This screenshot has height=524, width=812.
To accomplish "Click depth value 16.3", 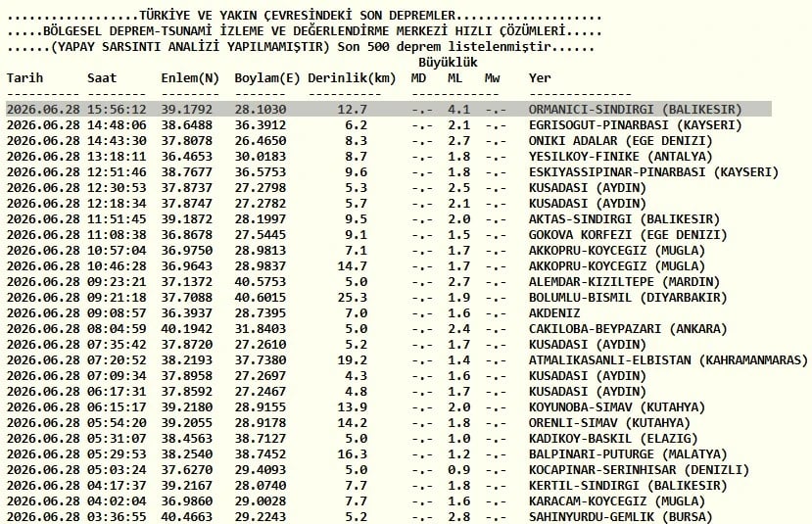I will coord(353,454).
